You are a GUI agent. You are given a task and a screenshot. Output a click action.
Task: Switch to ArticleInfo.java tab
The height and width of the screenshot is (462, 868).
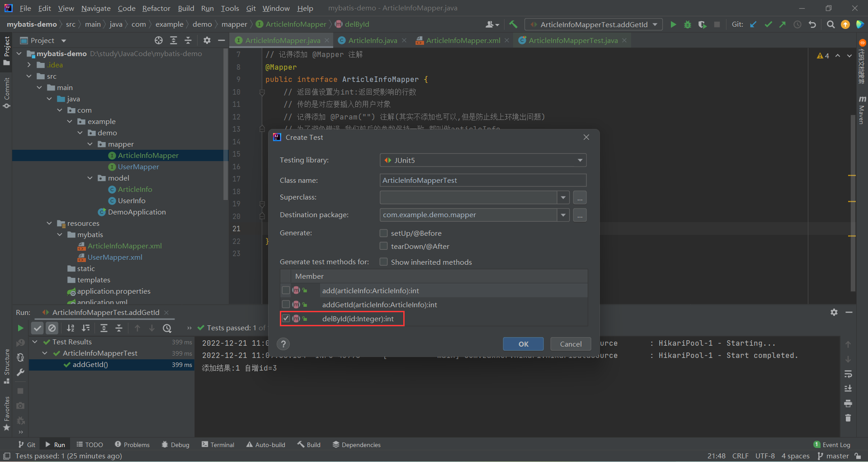[373, 40]
